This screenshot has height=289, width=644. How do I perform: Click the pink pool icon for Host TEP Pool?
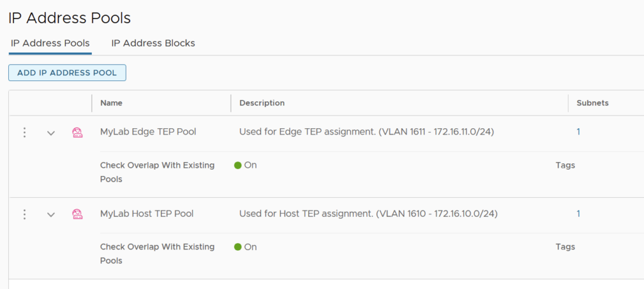77,214
